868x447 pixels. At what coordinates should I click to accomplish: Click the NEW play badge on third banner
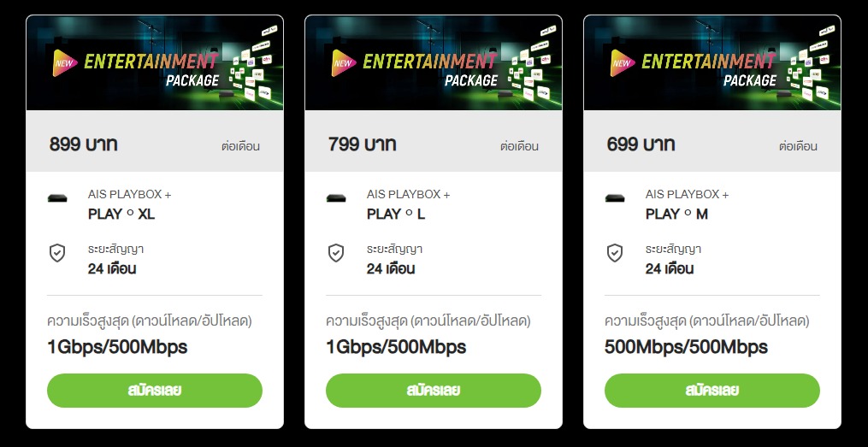[623, 63]
